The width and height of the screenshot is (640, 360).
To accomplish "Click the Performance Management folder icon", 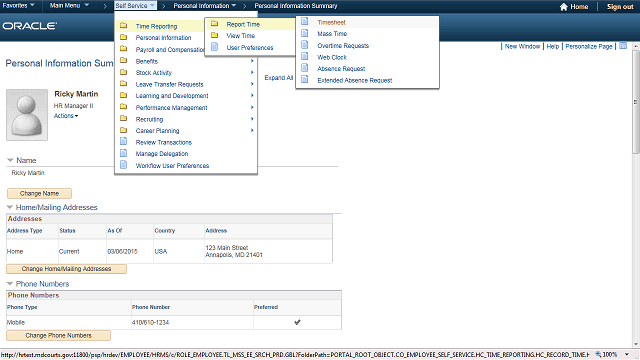I will (123, 107).
